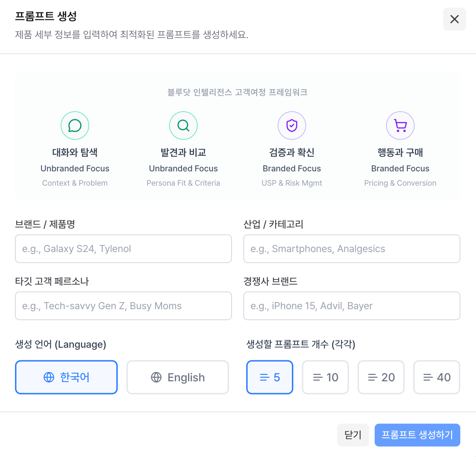Click the magnifier icon above 발견과 비교
This screenshot has height=457, width=476.
coord(183,125)
